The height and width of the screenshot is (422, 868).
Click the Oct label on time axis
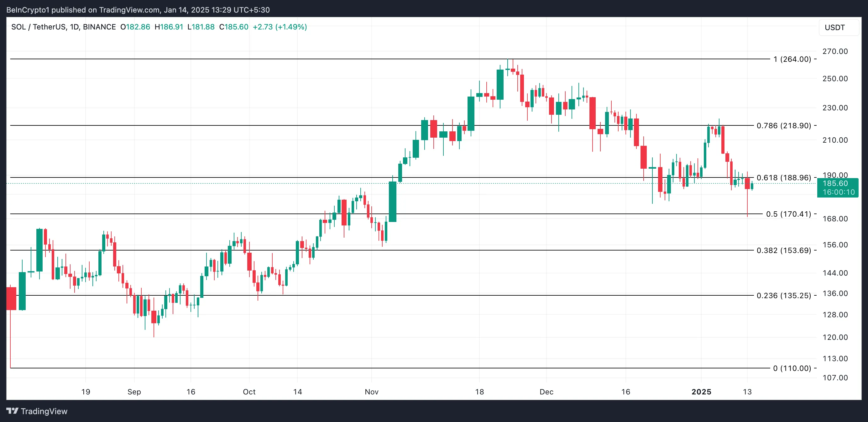pos(249,392)
